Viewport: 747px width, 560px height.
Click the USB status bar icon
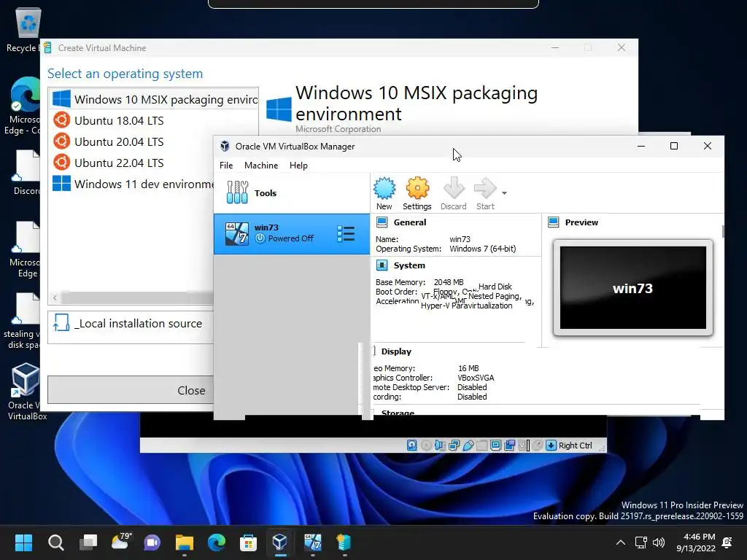click(468, 446)
